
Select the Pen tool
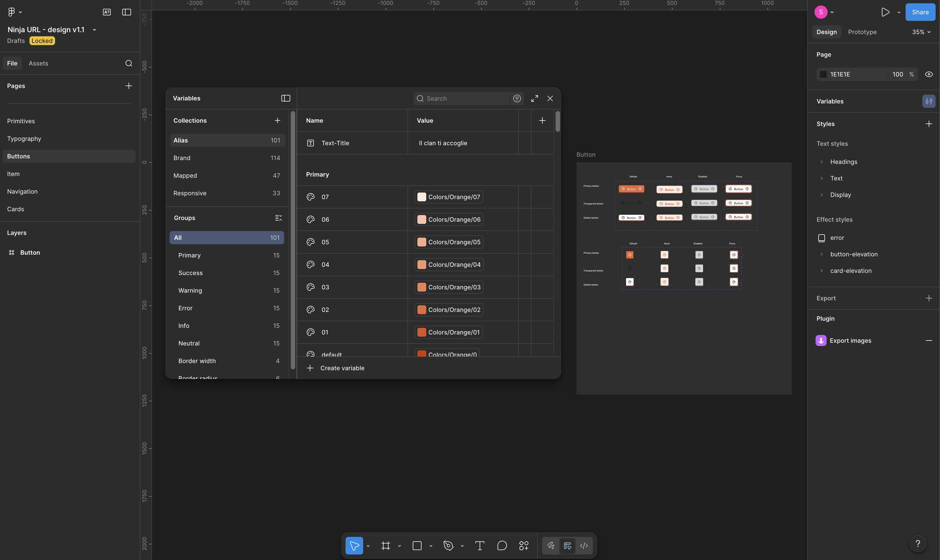tap(448, 546)
